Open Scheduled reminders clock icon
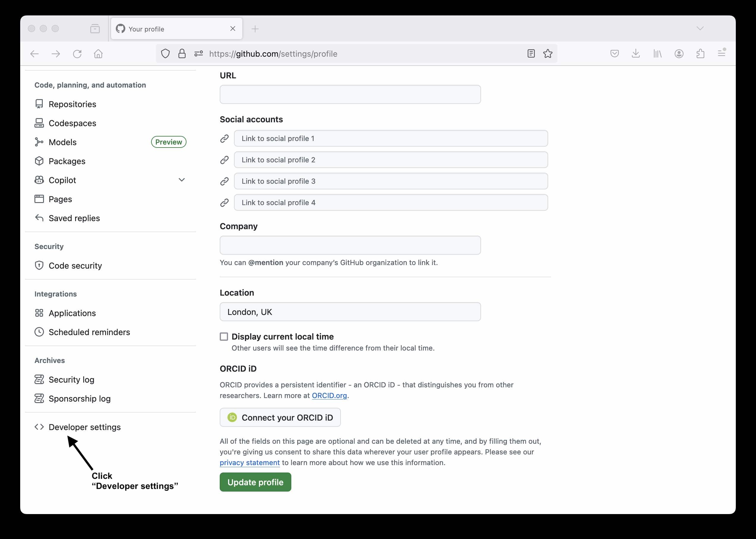 39,332
